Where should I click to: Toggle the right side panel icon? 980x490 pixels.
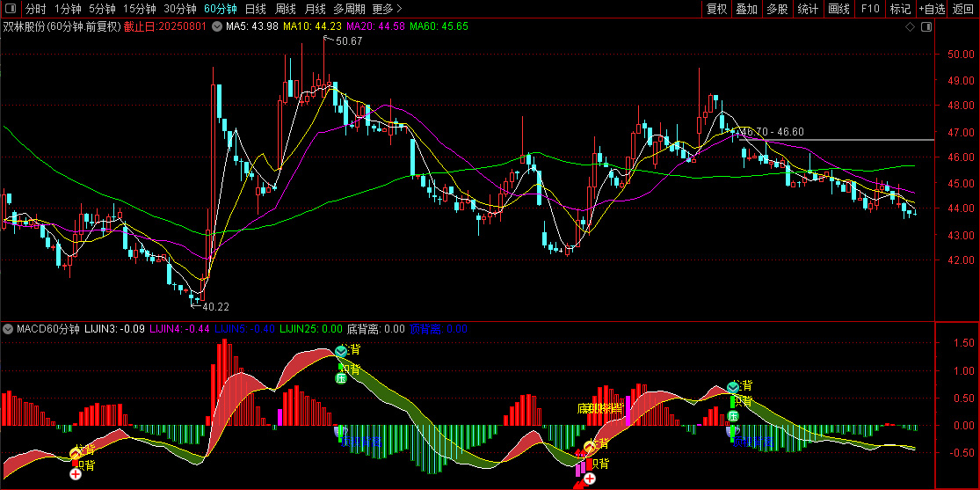(x=926, y=27)
